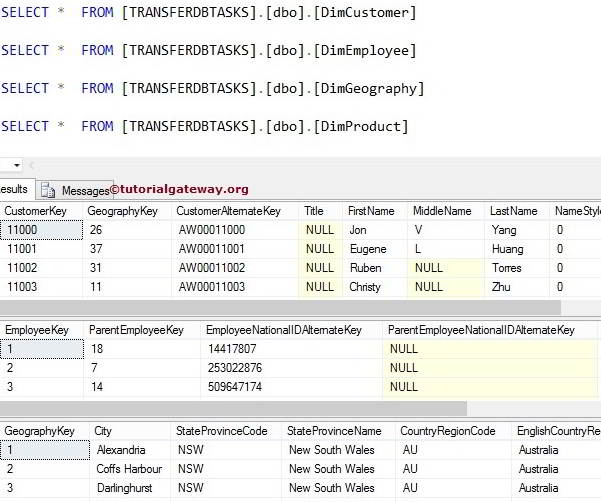Click customer key cell 11003
The height and width of the screenshot is (502, 601).
point(41,287)
